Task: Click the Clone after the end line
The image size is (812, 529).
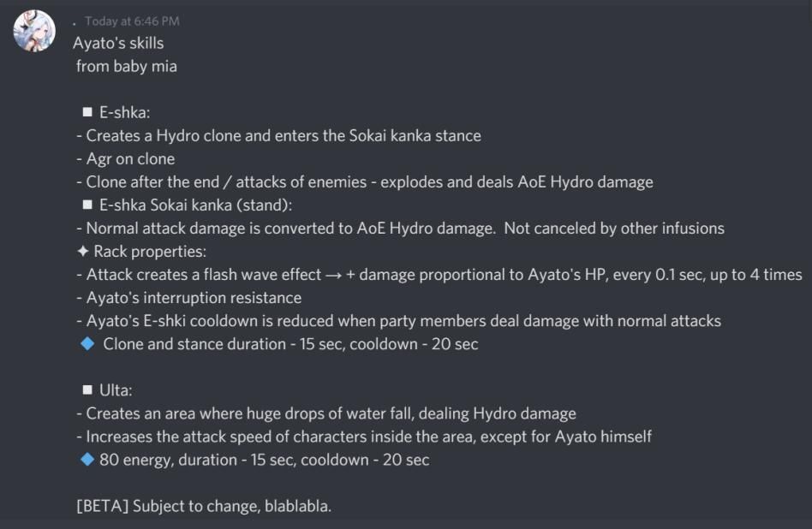Action: tap(365, 182)
